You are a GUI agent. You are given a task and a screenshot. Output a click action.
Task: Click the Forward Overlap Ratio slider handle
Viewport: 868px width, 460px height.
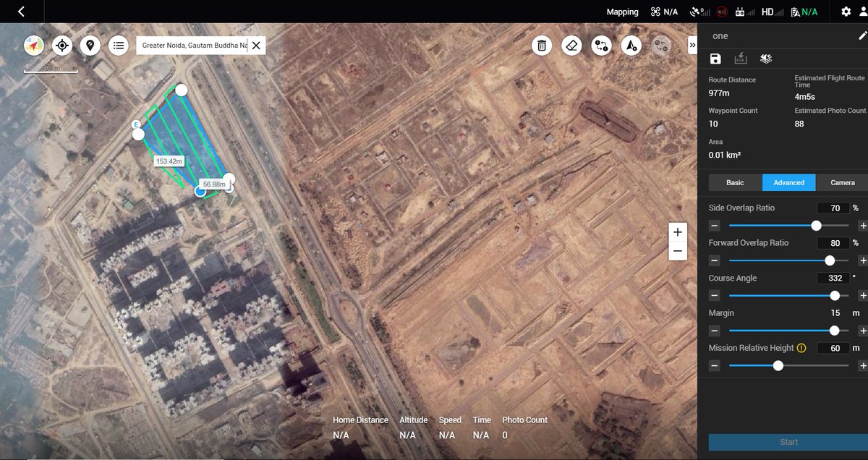(x=830, y=260)
